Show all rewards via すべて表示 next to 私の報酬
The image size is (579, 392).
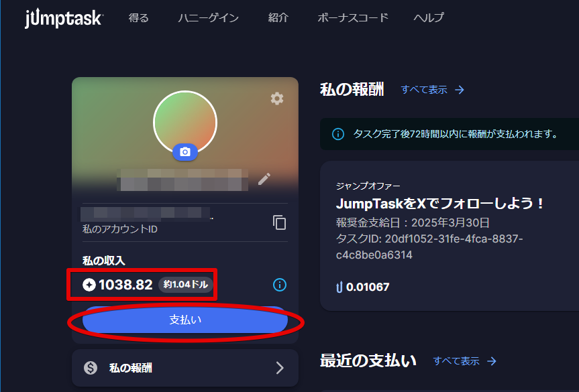tap(432, 90)
